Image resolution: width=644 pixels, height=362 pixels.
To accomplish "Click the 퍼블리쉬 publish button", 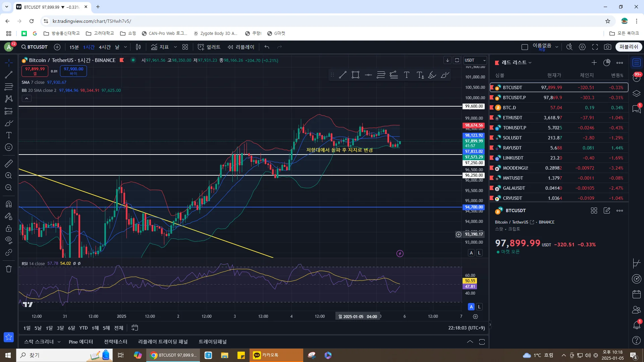I will [629, 47].
